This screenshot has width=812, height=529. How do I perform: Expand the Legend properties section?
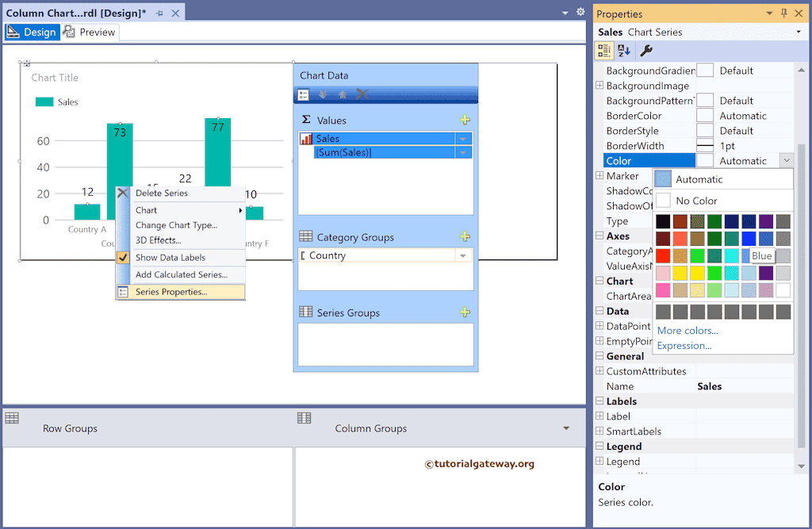600,446
